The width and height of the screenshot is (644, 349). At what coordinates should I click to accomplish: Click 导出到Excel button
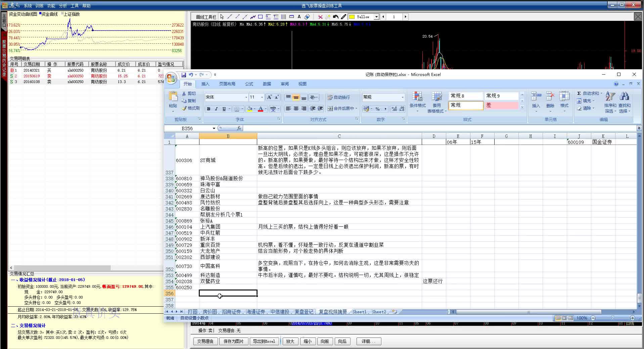(x=264, y=341)
